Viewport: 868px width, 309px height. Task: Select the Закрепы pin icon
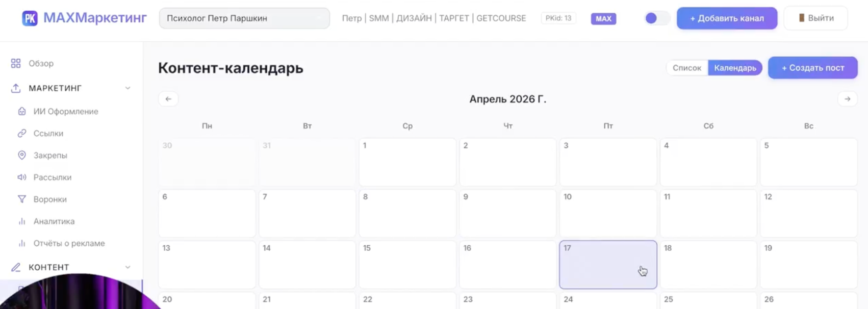22,155
